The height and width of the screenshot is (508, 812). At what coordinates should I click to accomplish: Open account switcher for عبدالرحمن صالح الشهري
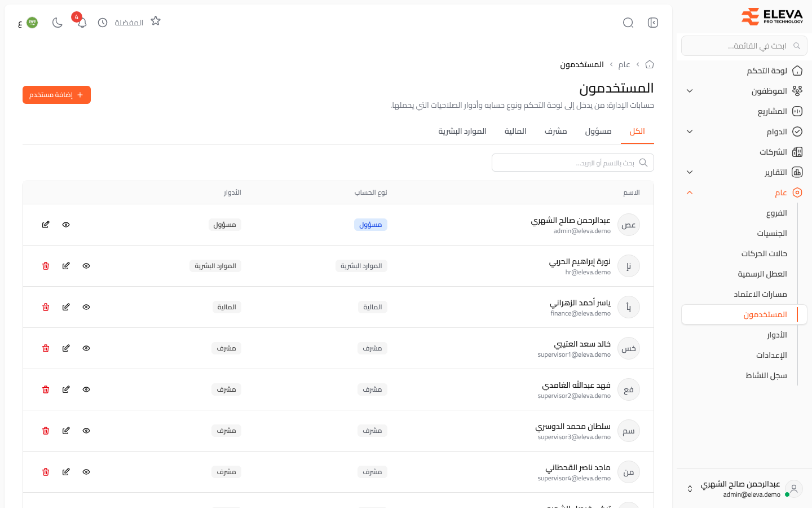point(744,489)
